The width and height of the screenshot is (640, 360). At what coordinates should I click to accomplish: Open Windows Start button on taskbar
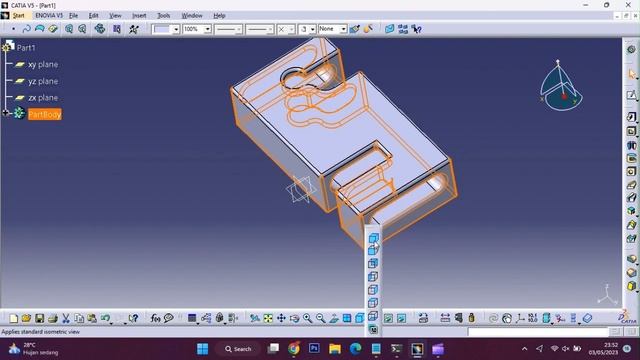click(x=202, y=349)
